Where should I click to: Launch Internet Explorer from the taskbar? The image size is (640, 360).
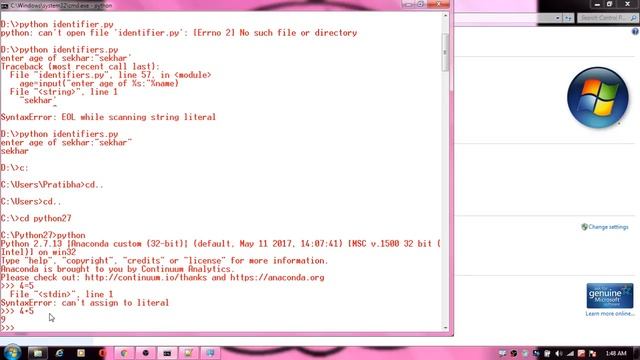[x=60, y=353]
